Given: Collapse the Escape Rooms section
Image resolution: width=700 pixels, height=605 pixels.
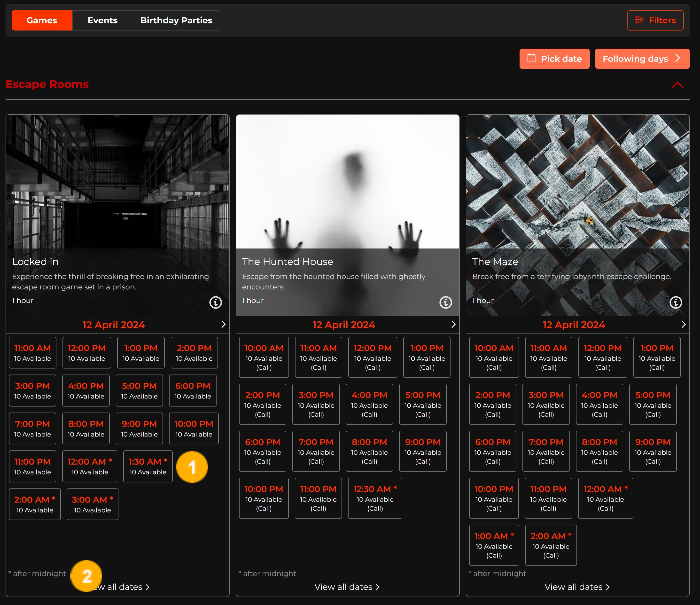Looking at the screenshot, I should pyautogui.click(x=677, y=85).
